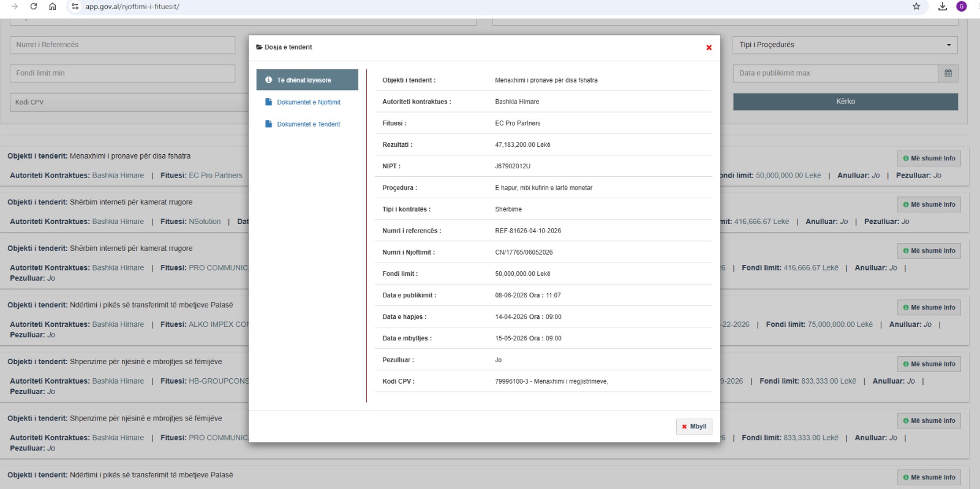The width and height of the screenshot is (980, 489).
Task: Select the procedure value E hapur, mbi kufirin
Action: click(x=543, y=188)
